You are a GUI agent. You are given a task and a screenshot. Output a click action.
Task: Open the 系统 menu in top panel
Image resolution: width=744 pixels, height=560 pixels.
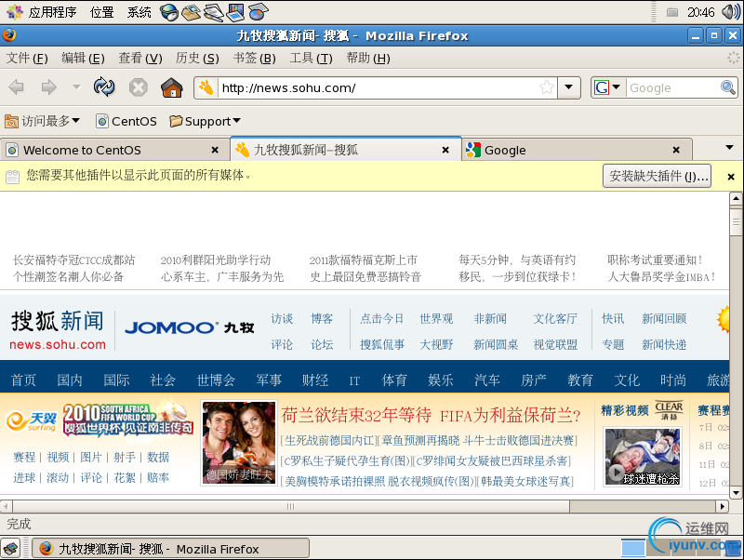click(139, 12)
